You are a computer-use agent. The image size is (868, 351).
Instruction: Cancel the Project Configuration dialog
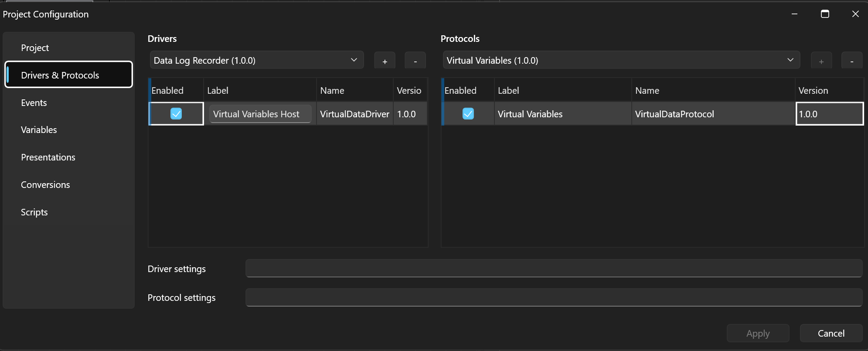(x=831, y=333)
